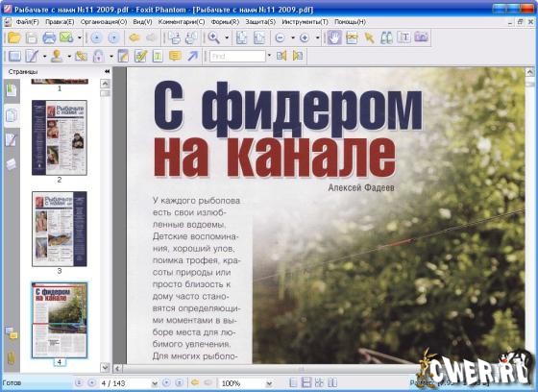This screenshot has height=392, width=538.
Task: Pick the blue Arrow drawing tool
Action: 192,56
